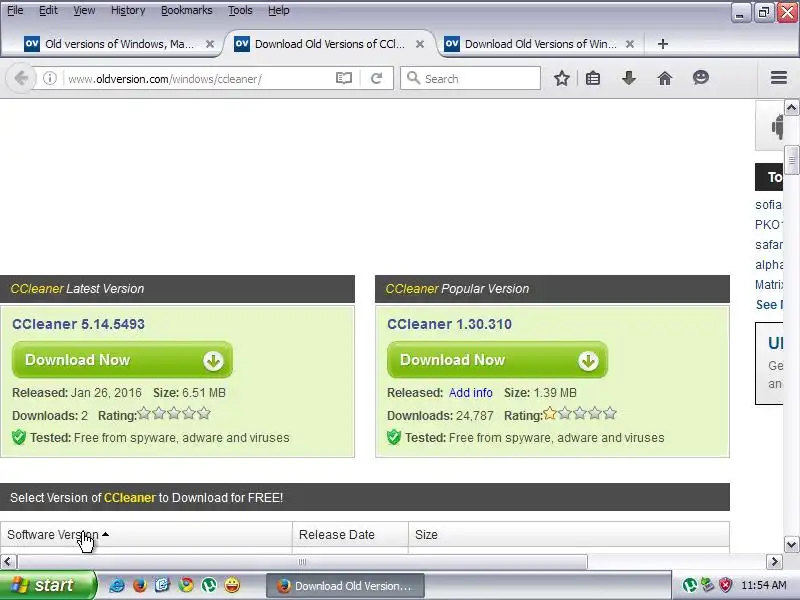800x600 pixels.
Task: Click the uTorrent system tray icon
Action: 690,585
